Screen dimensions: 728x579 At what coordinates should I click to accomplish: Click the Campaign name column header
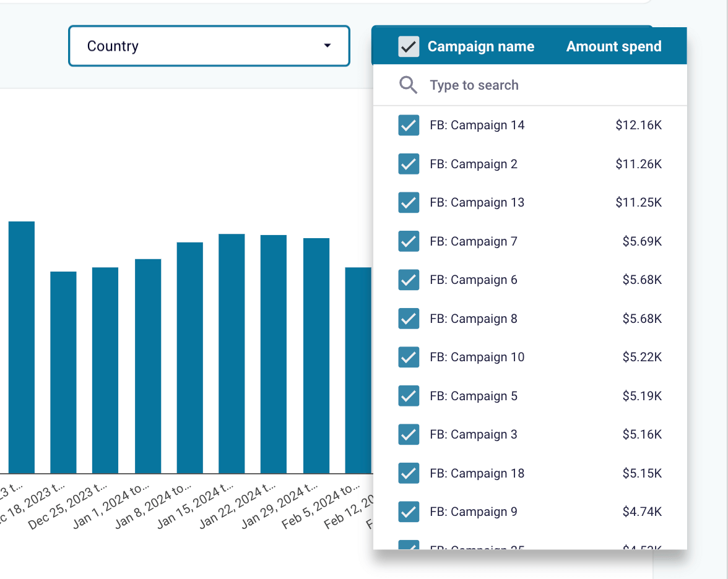pyautogui.click(x=480, y=46)
